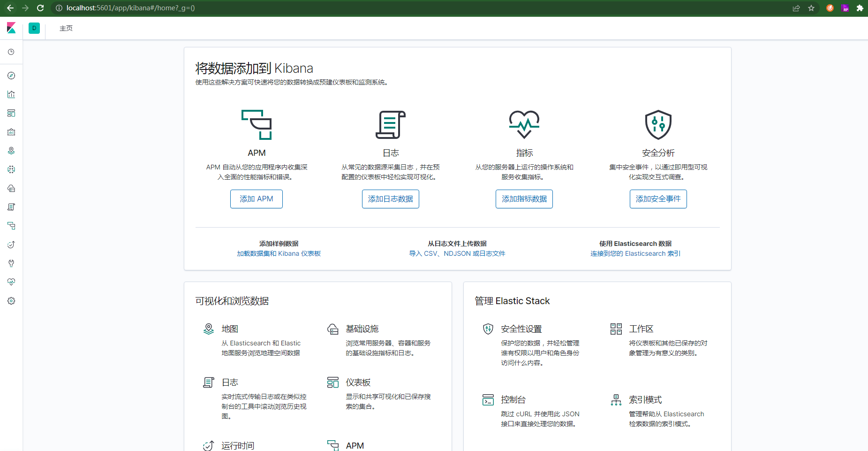The width and height of the screenshot is (868, 451).
Task: Click the 地图 map pin icon
Action: point(209,329)
